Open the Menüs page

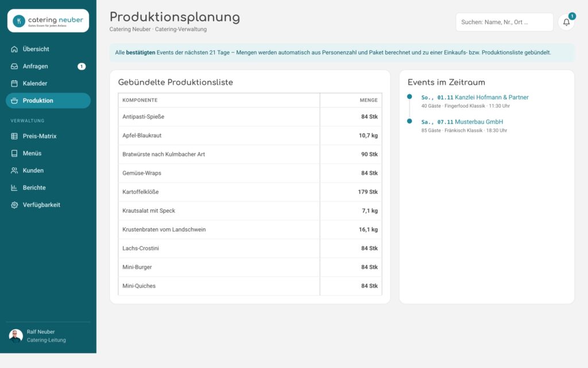tap(48, 153)
